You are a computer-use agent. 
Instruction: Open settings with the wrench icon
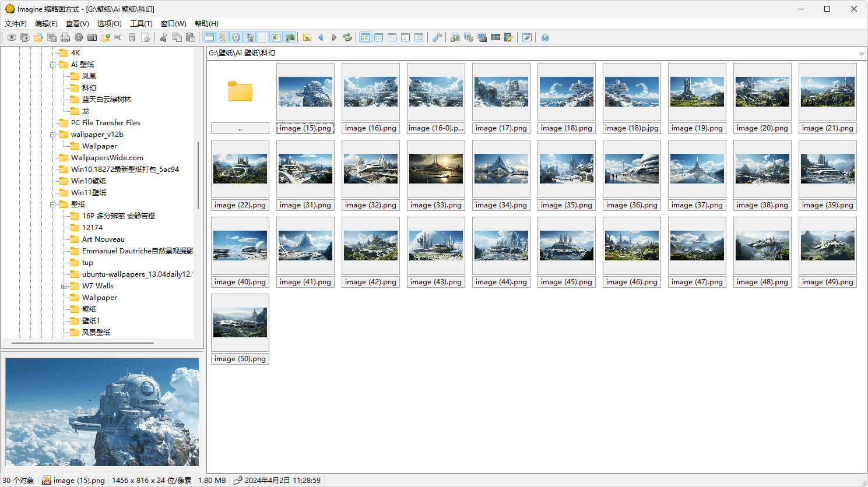tap(437, 37)
